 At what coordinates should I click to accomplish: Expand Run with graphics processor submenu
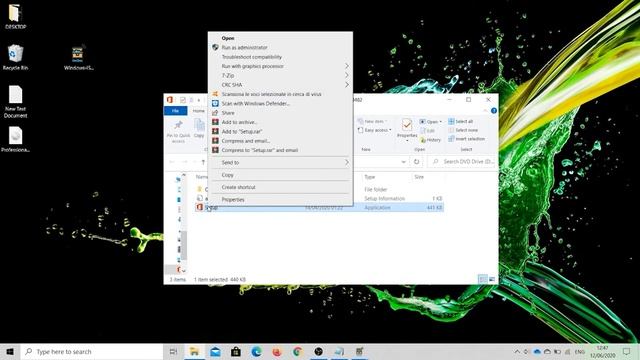click(x=280, y=66)
